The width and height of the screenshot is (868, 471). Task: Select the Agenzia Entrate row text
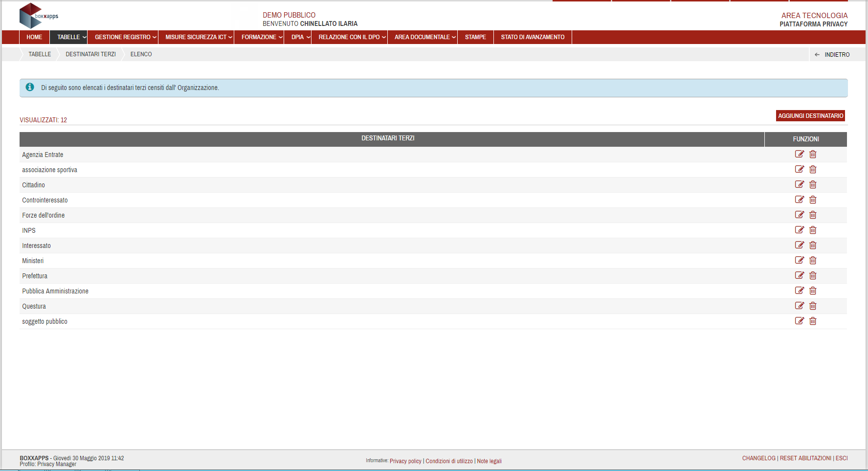(x=43, y=155)
